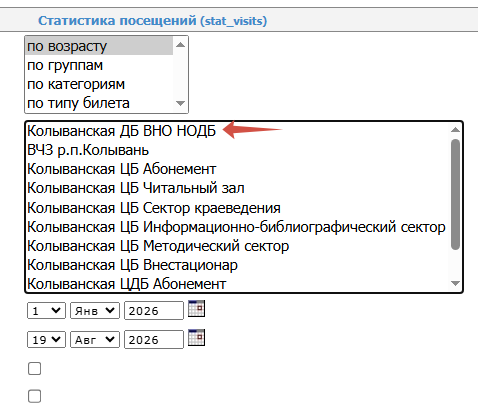Select 'по типу билета' statistics option
This screenshot has width=478, height=407.
99,103
